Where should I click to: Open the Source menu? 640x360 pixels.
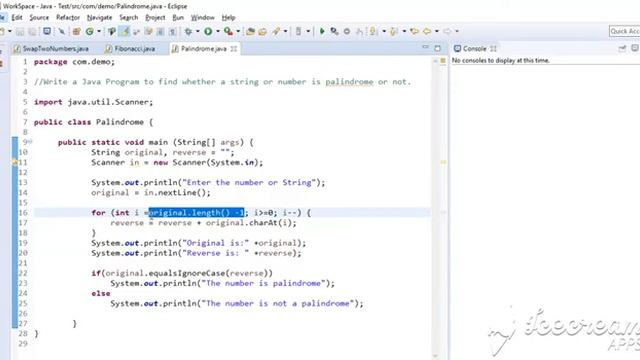point(39,18)
